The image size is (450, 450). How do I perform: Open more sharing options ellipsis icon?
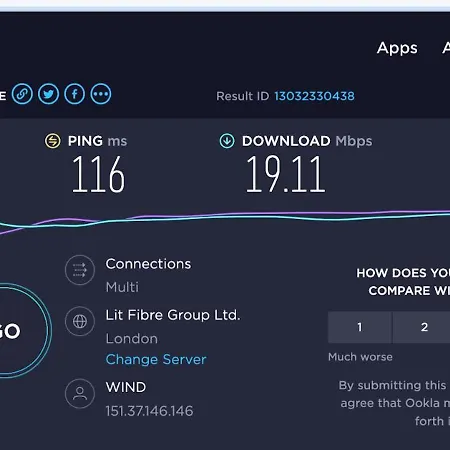point(101,94)
